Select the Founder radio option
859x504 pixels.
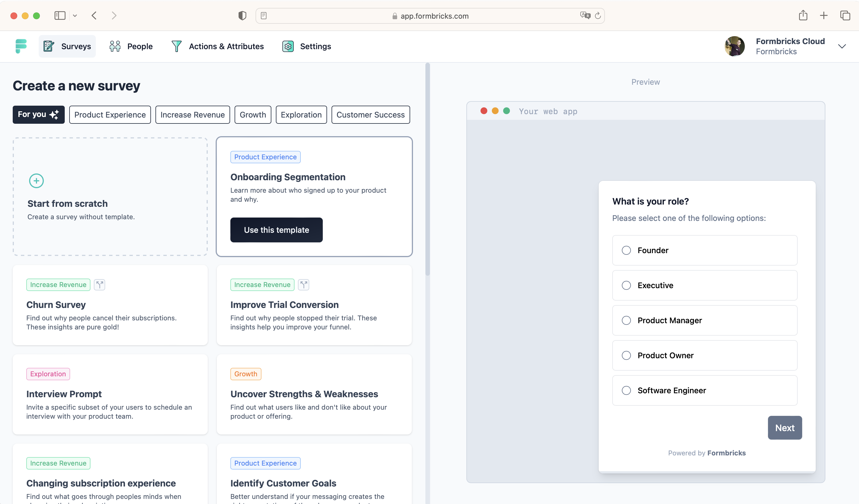click(626, 250)
